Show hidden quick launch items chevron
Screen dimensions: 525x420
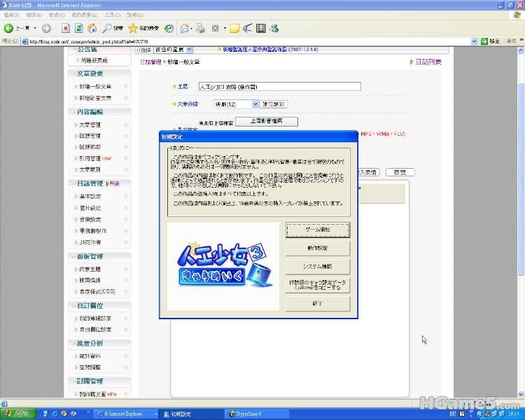89,412
